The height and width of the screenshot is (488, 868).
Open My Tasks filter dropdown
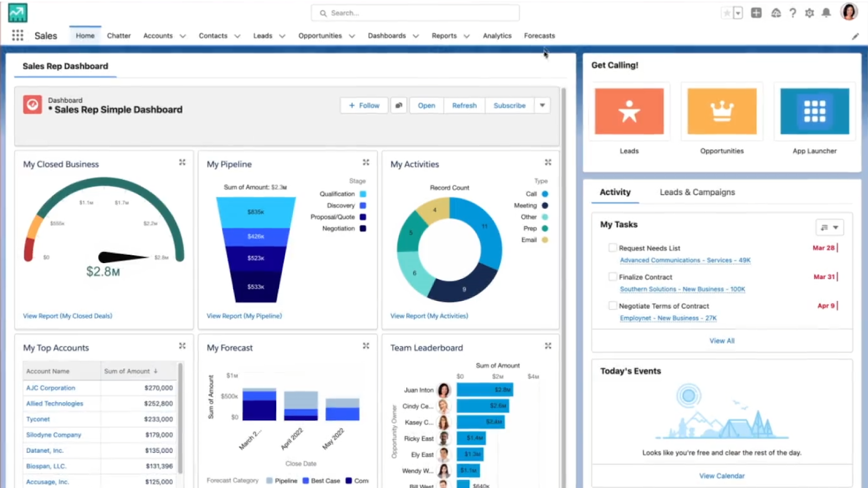click(x=829, y=227)
